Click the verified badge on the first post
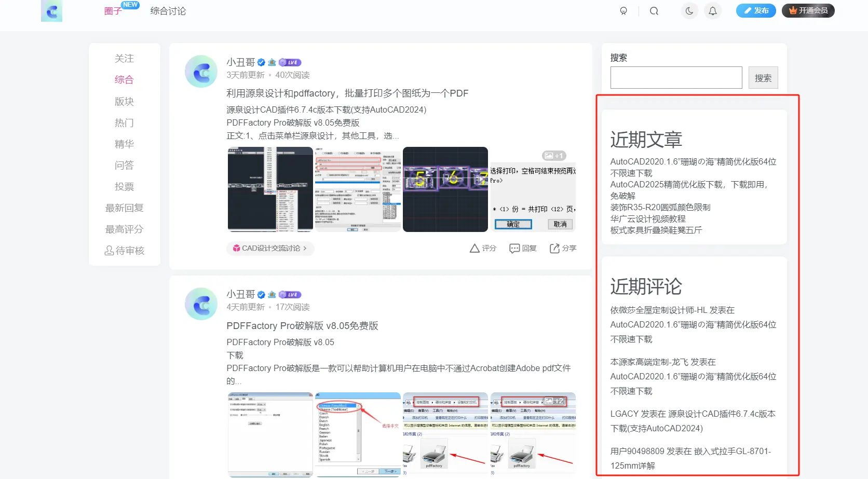868x479 pixels. click(x=261, y=62)
